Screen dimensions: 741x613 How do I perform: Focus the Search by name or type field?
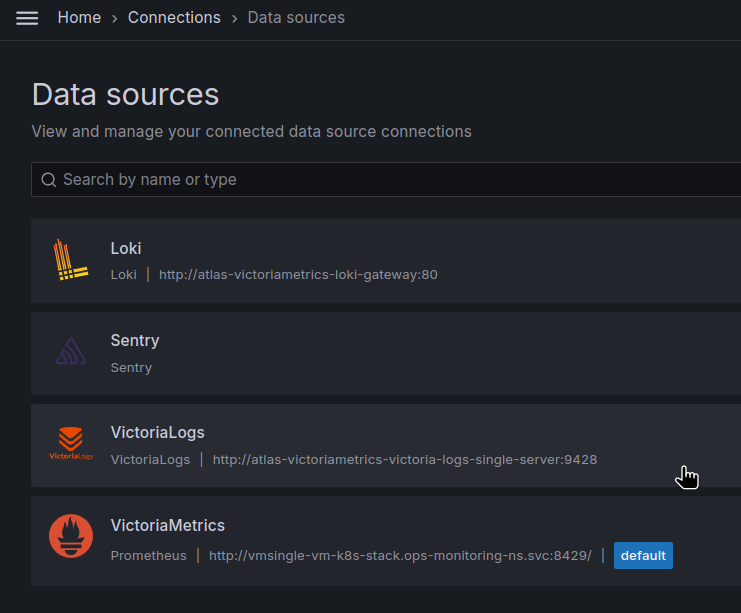pos(386,180)
